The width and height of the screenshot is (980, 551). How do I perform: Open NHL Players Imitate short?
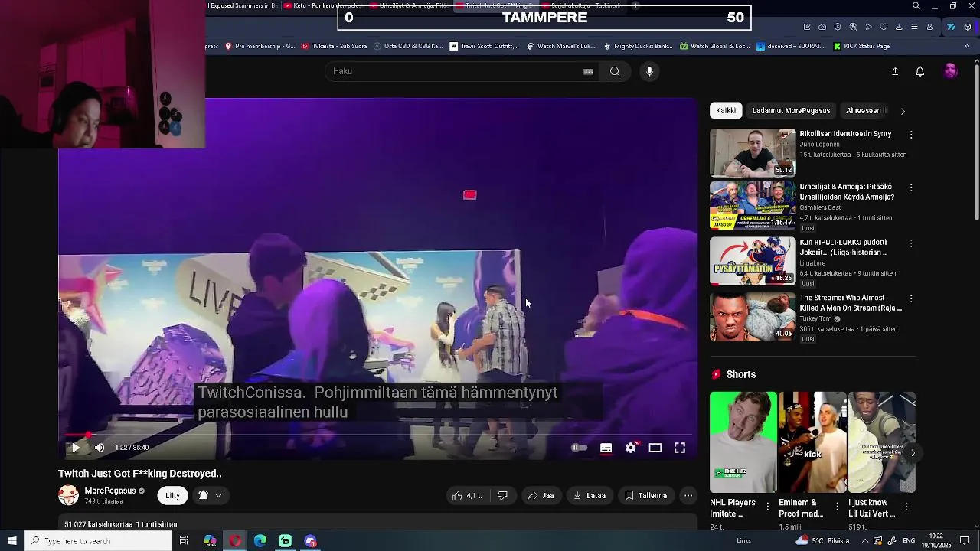pyautogui.click(x=743, y=442)
